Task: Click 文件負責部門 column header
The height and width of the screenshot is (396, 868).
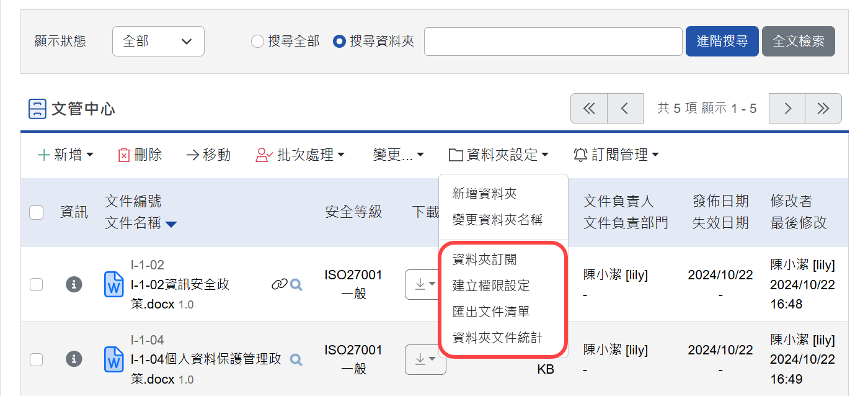Action: (626, 223)
